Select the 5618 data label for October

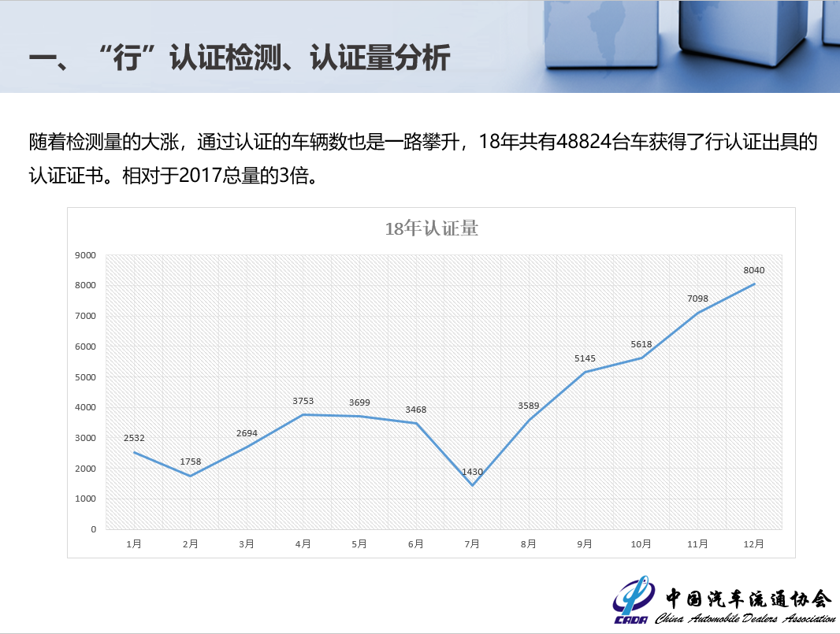[641, 344]
